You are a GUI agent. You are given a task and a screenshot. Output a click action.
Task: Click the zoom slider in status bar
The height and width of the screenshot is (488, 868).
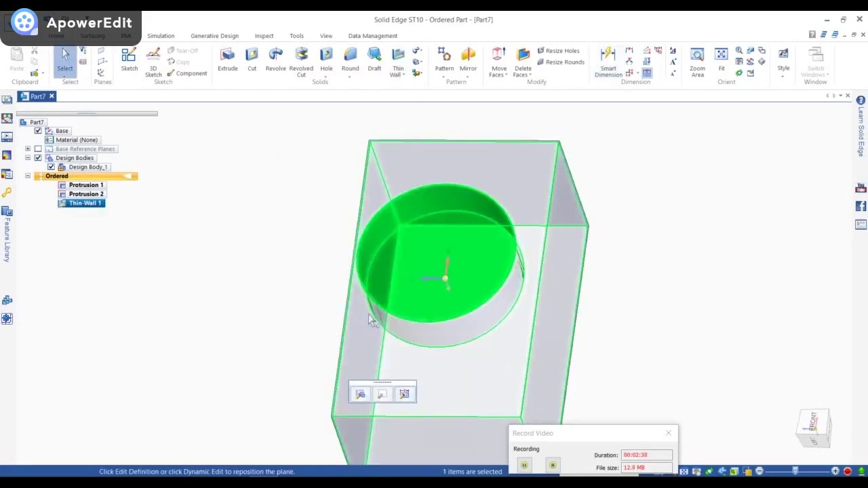pos(797,471)
